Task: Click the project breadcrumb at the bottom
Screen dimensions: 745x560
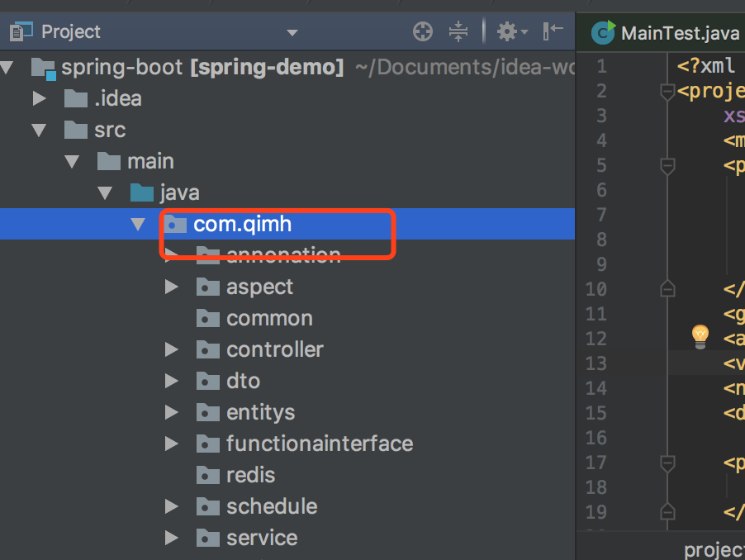Action: (714, 550)
